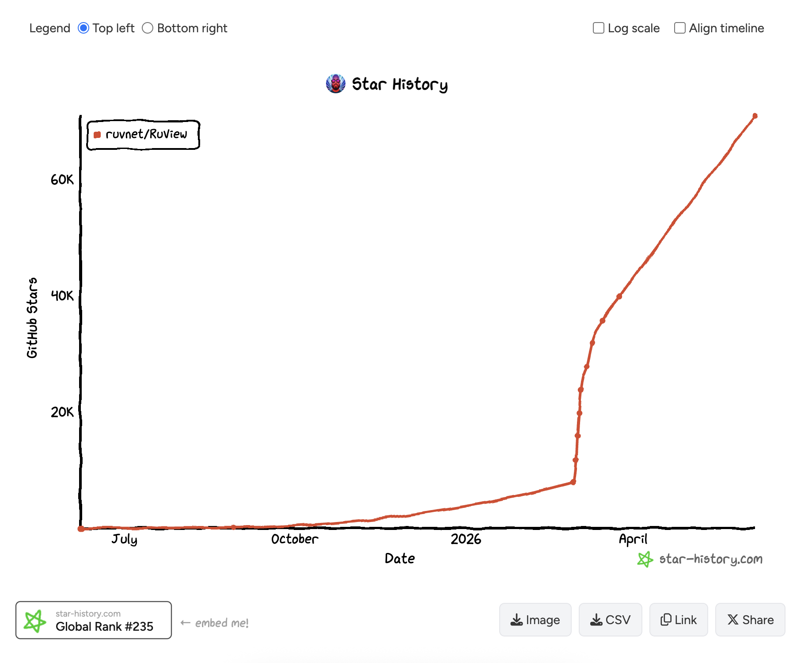Click the X logo on Share button

click(733, 620)
